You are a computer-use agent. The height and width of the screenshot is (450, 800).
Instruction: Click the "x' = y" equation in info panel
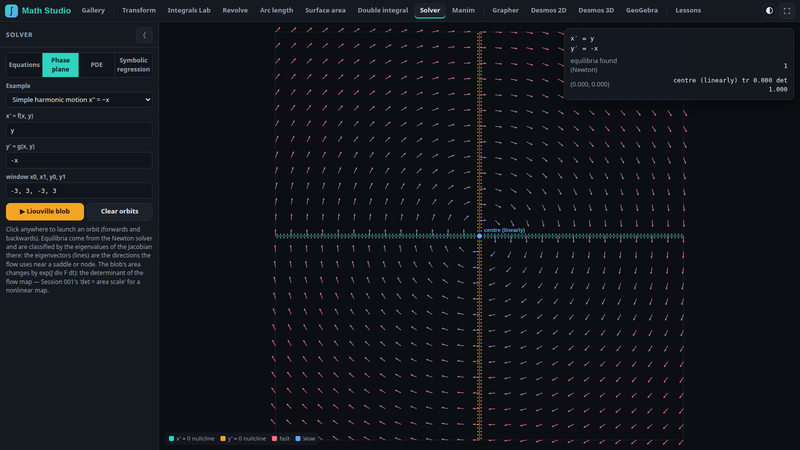(582, 39)
